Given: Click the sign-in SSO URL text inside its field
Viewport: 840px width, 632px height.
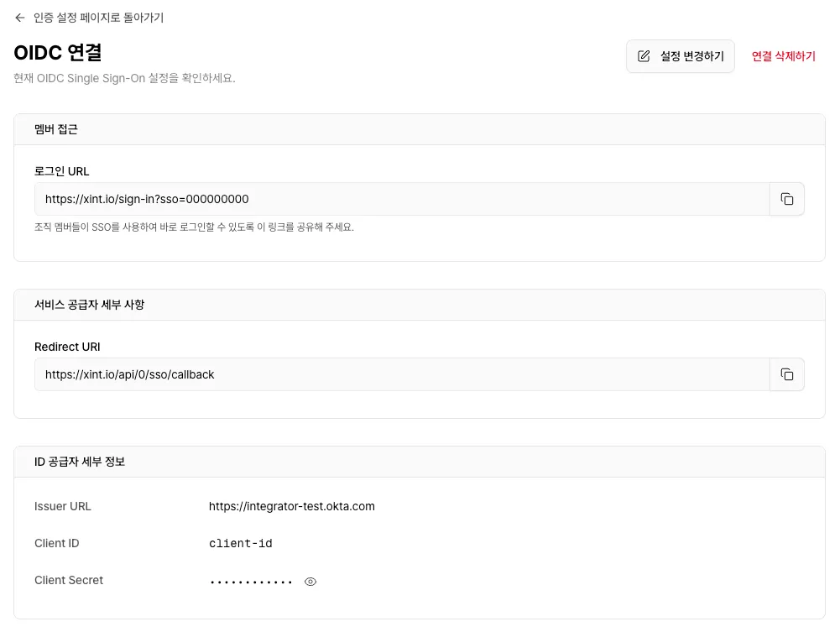Looking at the screenshot, I should coord(147,199).
